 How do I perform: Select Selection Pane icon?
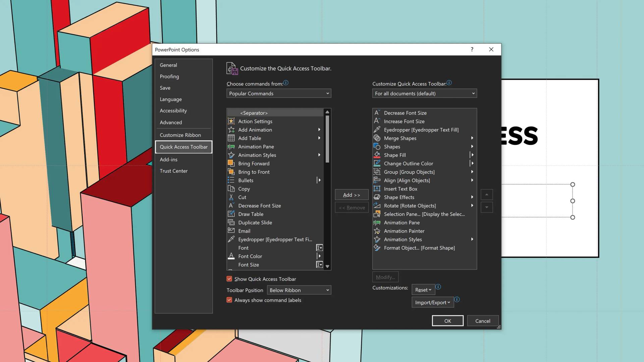377,214
